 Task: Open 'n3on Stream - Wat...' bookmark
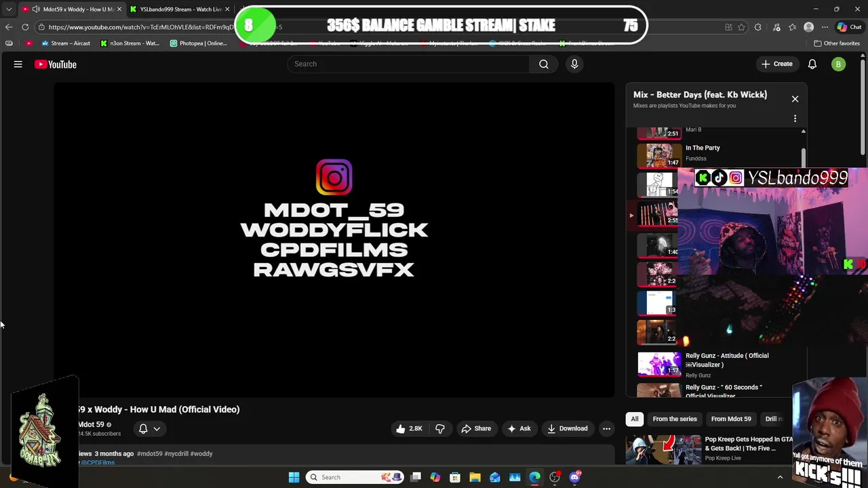[130, 43]
